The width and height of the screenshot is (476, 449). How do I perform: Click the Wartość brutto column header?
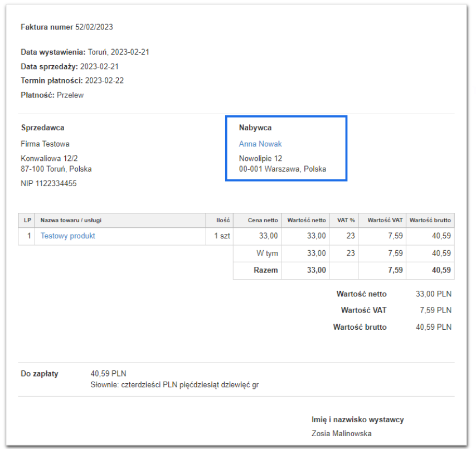pyautogui.click(x=430, y=221)
